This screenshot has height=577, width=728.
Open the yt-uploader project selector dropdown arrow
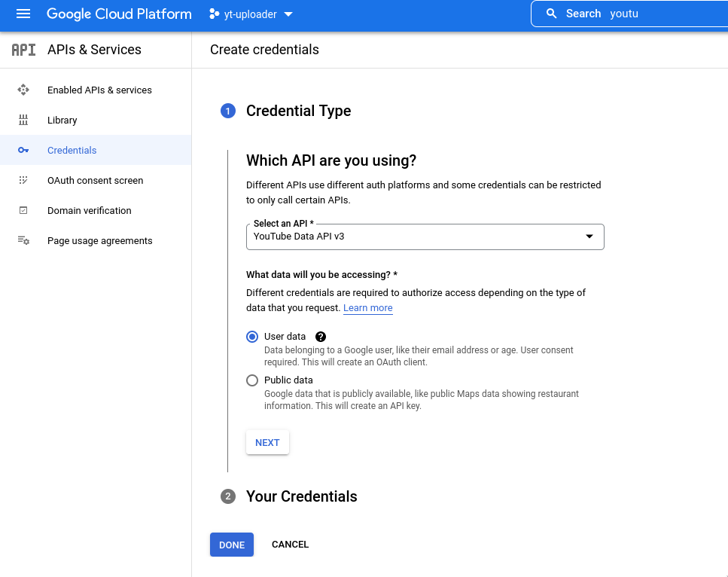pos(288,14)
